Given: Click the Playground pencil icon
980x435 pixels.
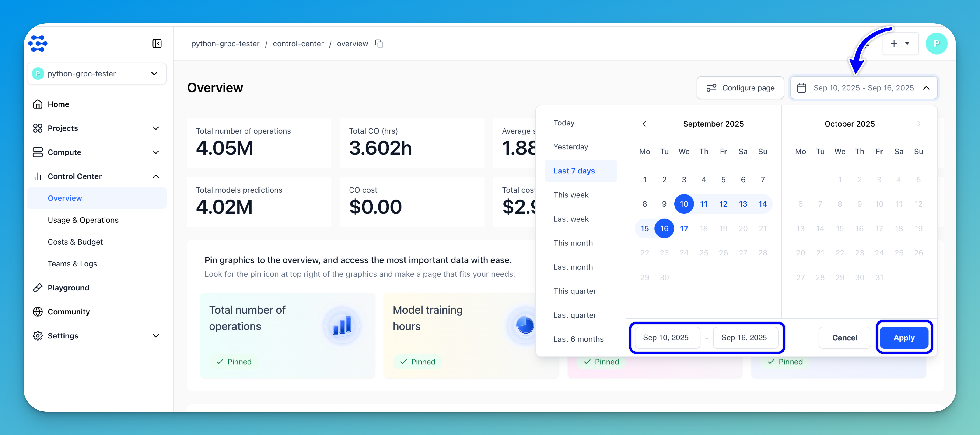Looking at the screenshot, I should click(38, 288).
